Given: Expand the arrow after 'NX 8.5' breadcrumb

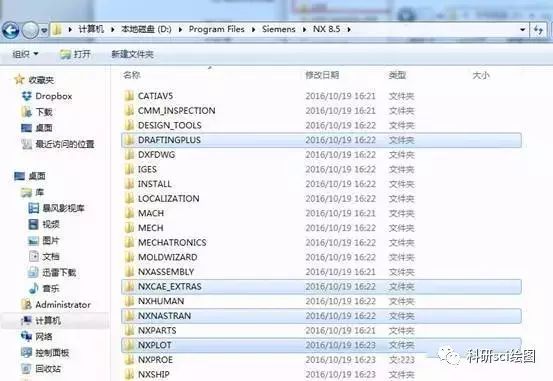Looking at the screenshot, I should (349, 30).
